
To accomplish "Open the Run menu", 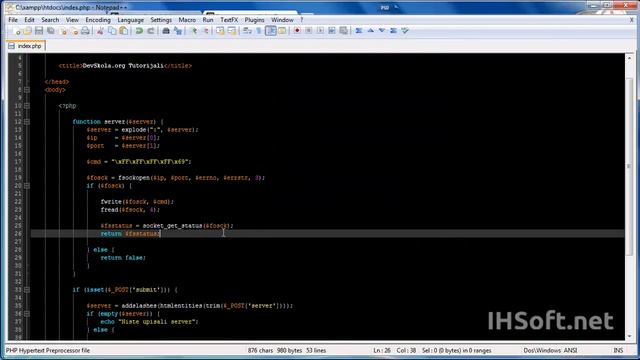I will [x=208, y=20].
